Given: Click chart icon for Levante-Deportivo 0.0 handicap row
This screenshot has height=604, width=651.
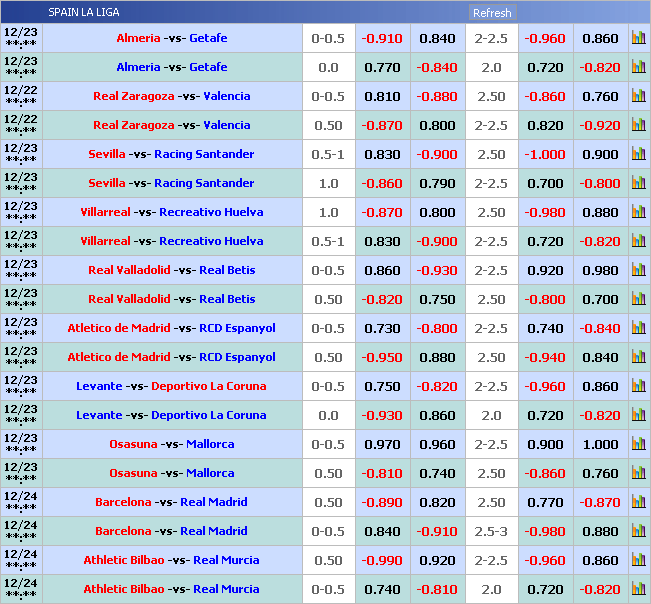Looking at the screenshot, I should [638, 415].
